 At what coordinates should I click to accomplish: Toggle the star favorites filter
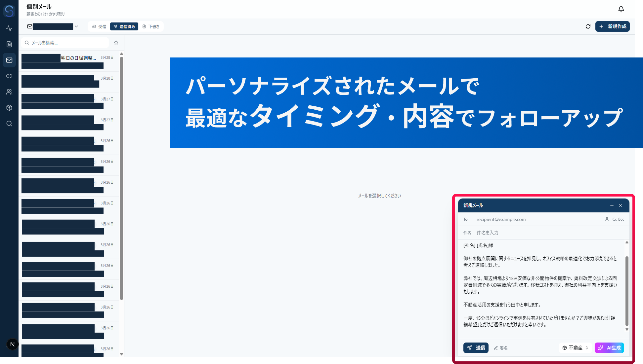(116, 43)
